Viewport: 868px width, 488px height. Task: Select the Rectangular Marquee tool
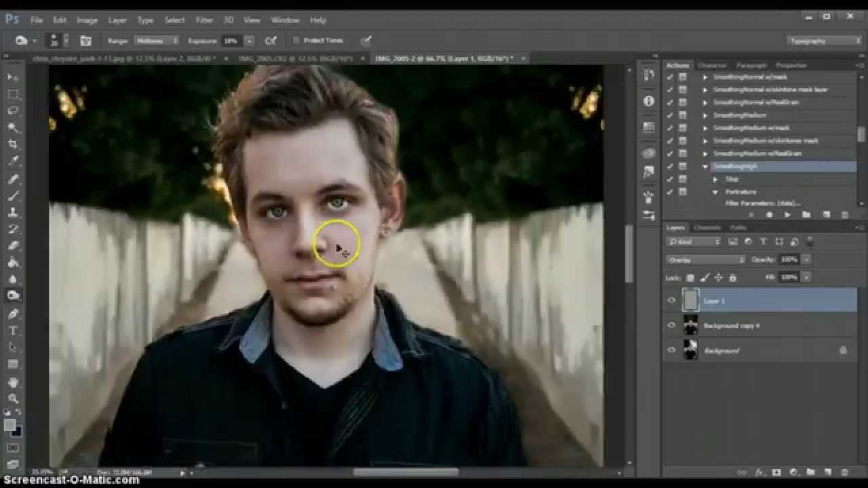pyautogui.click(x=14, y=94)
